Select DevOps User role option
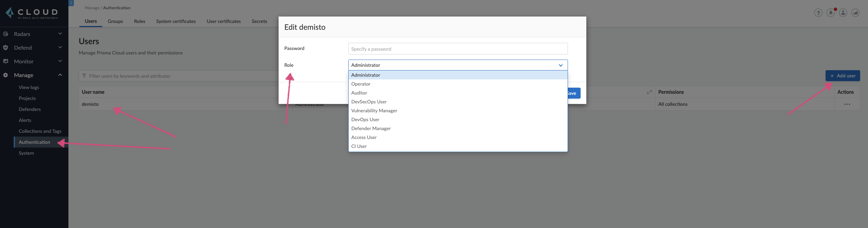This screenshot has width=868, height=228. pyautogui.click(x=458, y=119)
